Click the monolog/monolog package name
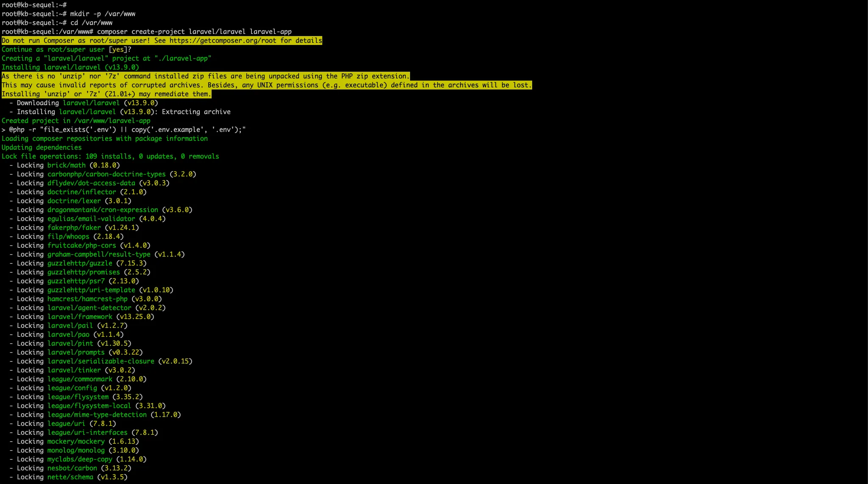The image size is (868, 484). click(76, 450)
